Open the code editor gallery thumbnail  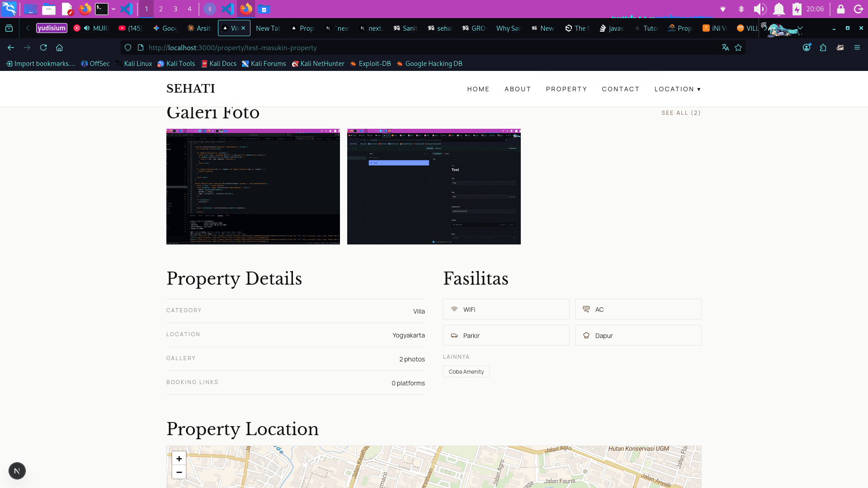point(253,187)
